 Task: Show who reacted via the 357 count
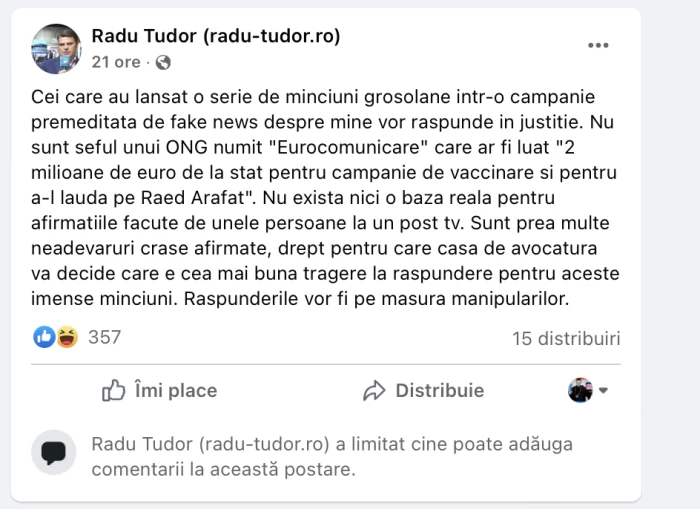coord(104,337)
